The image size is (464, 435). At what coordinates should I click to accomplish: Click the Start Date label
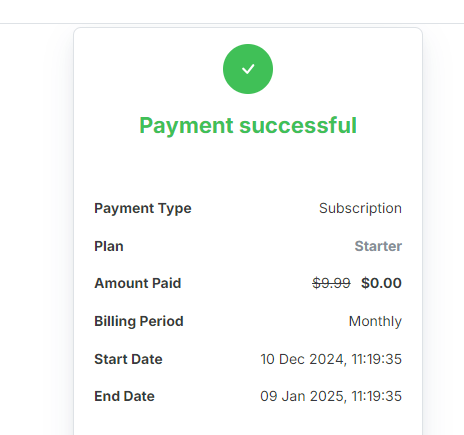click(x=128, y=359)
